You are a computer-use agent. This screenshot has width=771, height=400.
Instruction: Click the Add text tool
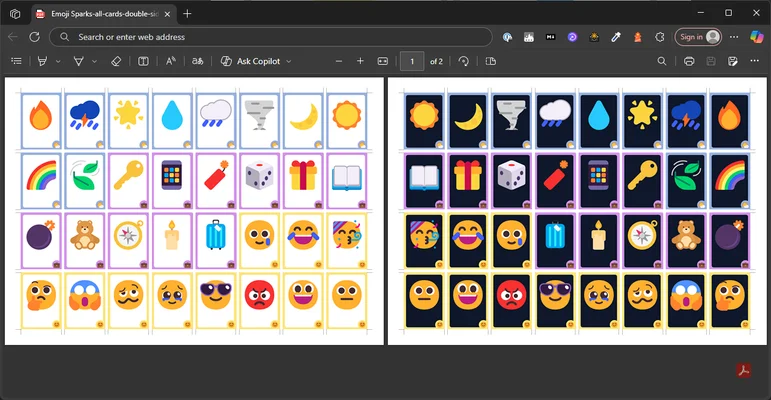[143, 61]
